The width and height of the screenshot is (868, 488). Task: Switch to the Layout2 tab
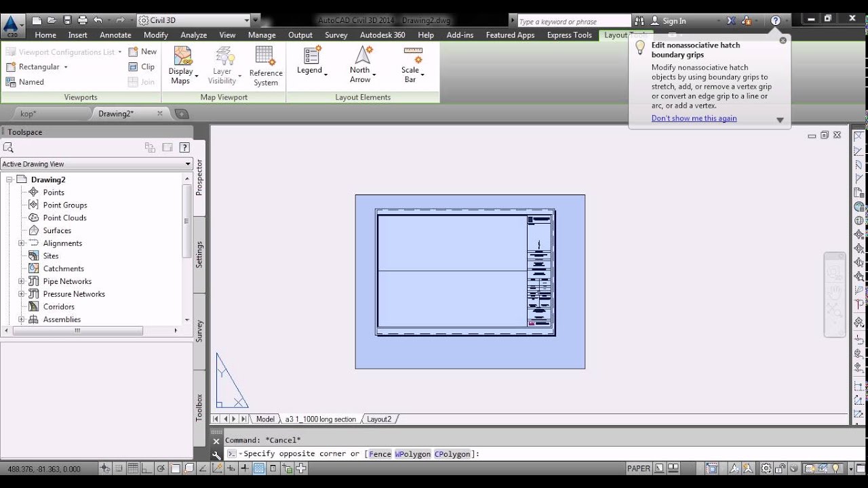pyautogui.click(x=379, y=420)
